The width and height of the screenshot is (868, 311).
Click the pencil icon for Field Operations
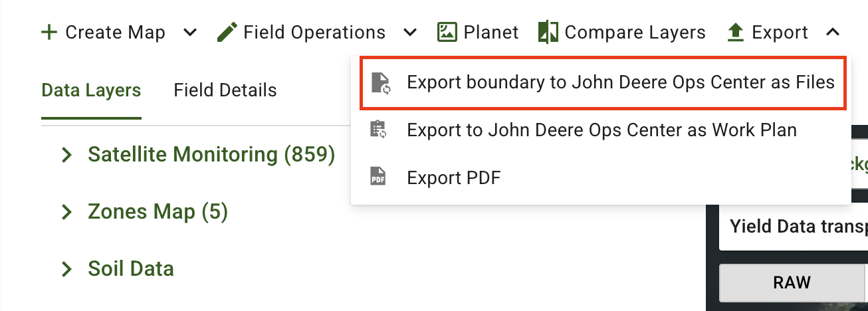[x=227, y=32]
